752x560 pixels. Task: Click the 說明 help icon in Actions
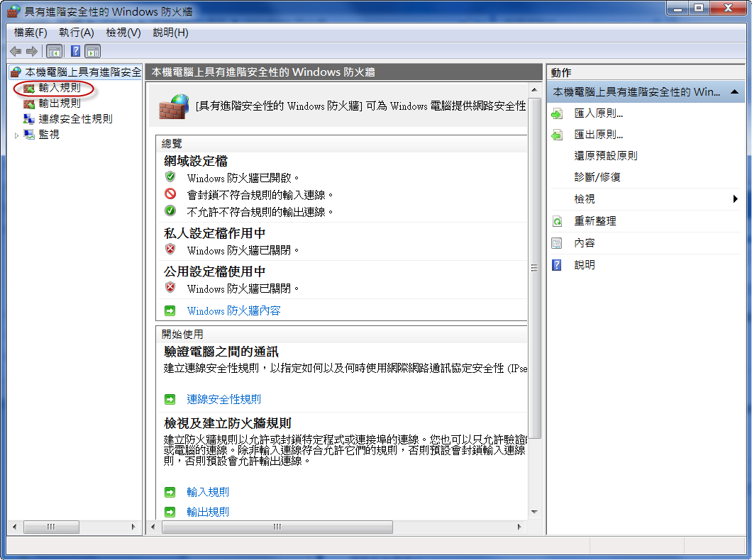557,265
